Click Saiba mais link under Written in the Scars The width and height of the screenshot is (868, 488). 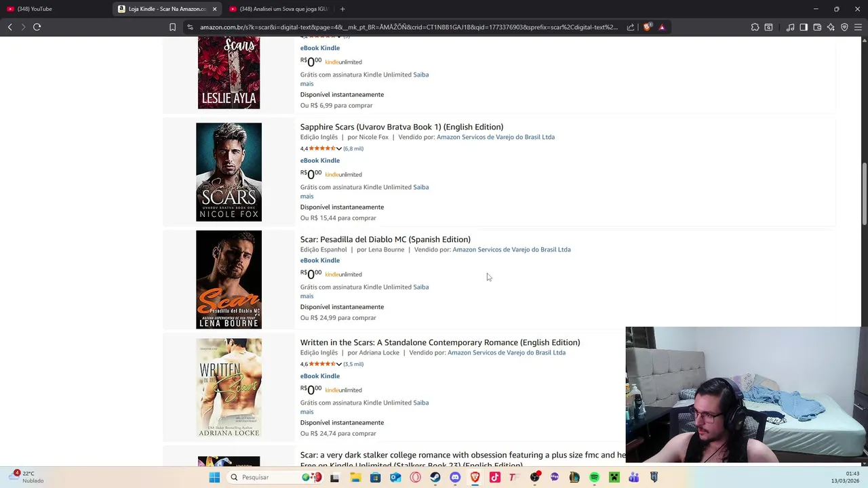coord(420,403)
